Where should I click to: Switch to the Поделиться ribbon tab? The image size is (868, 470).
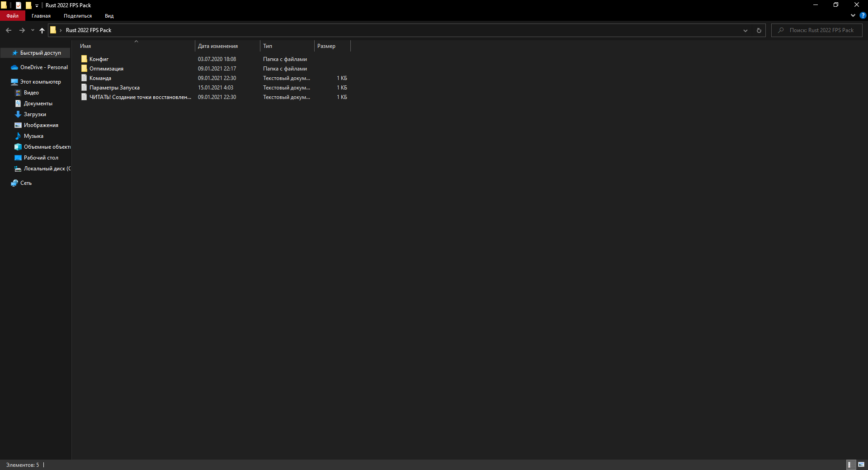pos(78,16)
